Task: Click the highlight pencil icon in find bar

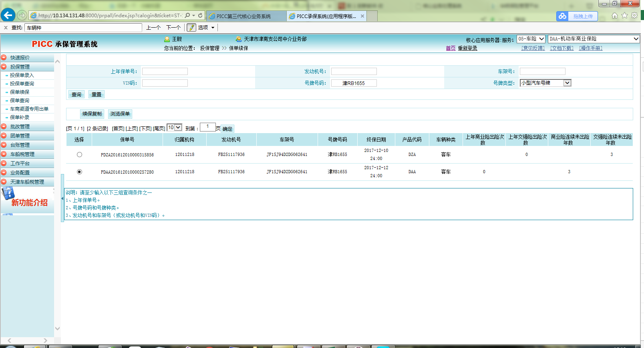Action: (191, 28)
